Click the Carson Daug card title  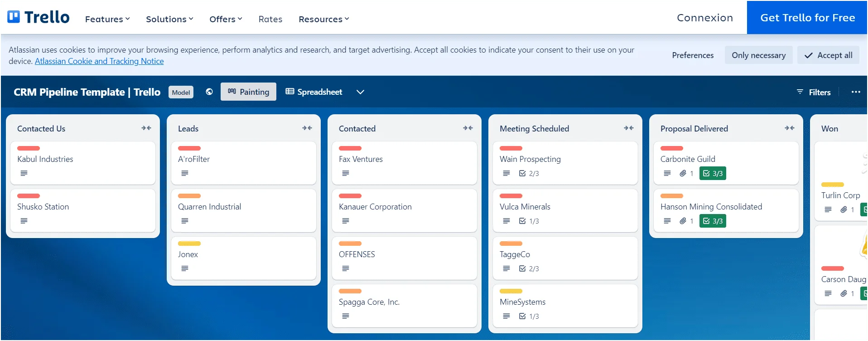[844, 279]
